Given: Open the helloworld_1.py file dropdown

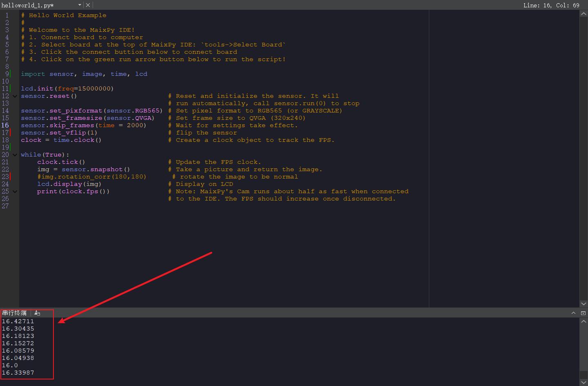Looking at the screenshot, I should click(80, 5).
